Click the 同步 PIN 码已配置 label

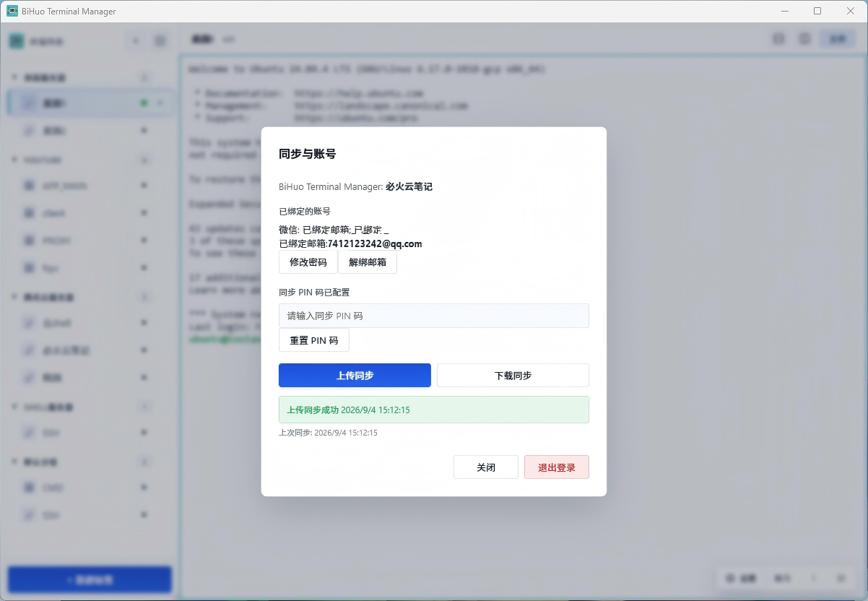[x=314, y=293]
